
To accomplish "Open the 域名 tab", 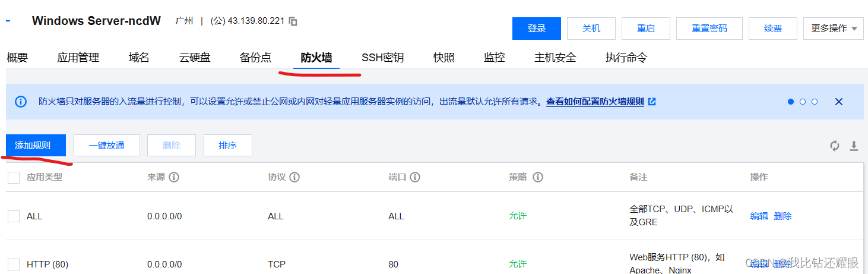I will 139,58.
